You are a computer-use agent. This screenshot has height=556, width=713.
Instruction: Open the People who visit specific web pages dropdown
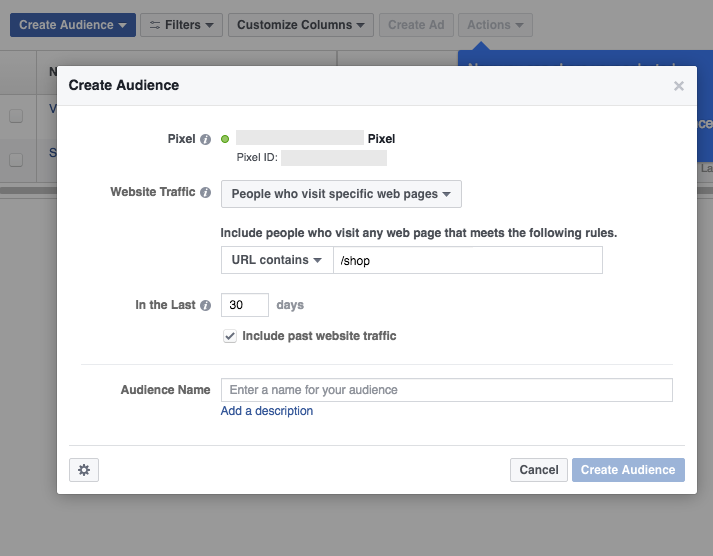(x=341, y=194)
